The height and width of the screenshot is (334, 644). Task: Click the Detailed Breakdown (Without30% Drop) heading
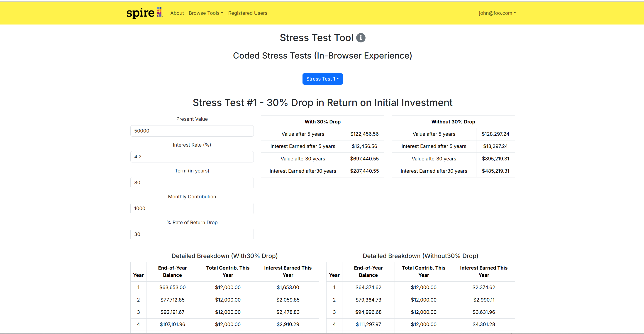tap(420, 256)
